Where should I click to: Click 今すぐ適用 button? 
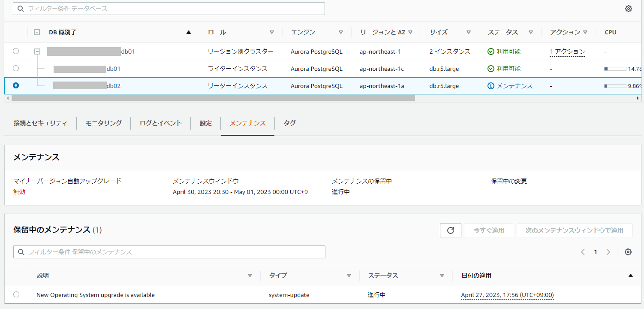tap(489, 230)
